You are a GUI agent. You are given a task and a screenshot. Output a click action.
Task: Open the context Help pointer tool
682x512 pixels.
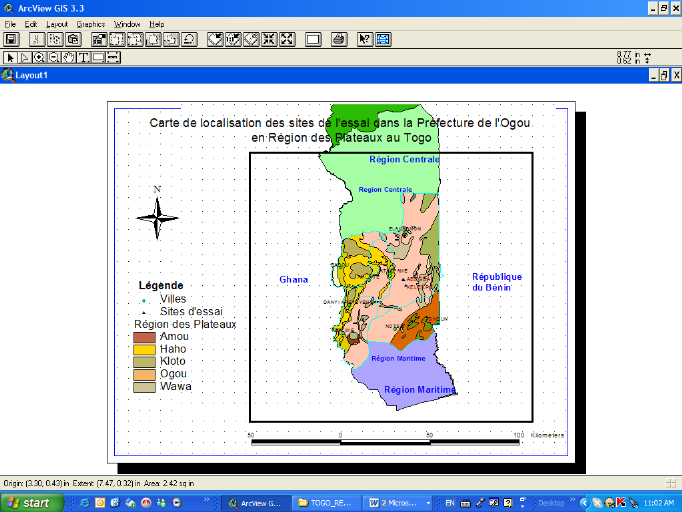pyautogui.click(x=365, y=40)
